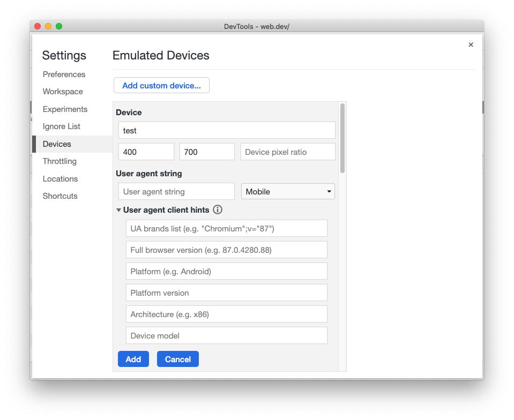
Task: Select Preferences in the Settings sidebar
Action: 64,74
